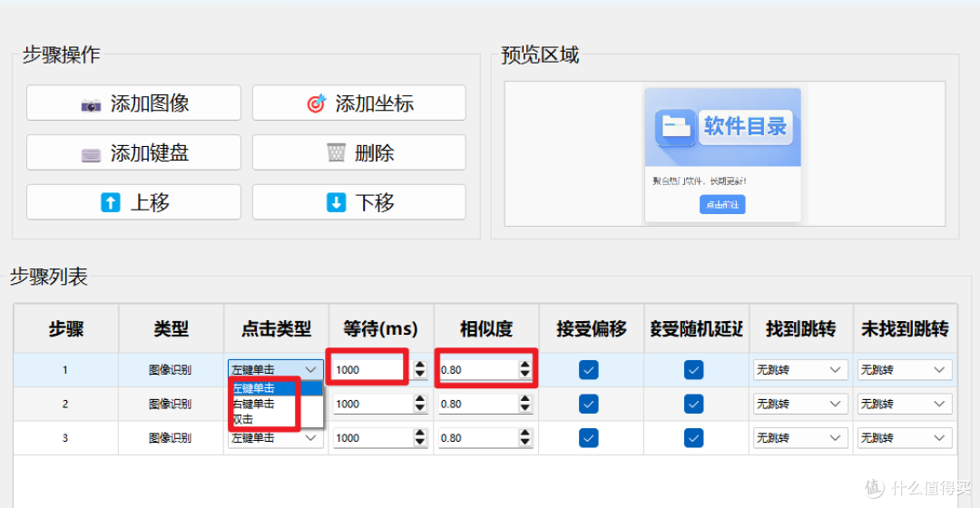980x508 pixels.
Task: Open 找到跳转 dropdown in step 3
Action: pyautogui.click(x=800, y=438)
